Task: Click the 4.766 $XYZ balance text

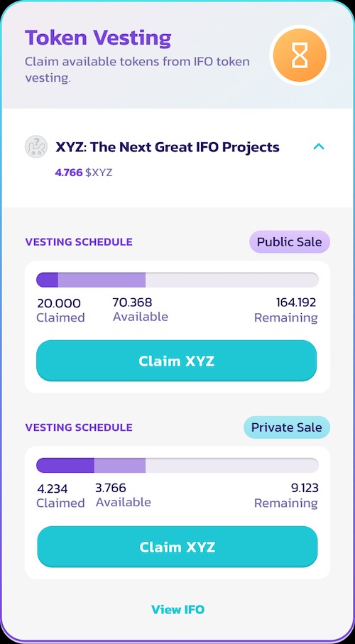Action: (x=83, y=173)
